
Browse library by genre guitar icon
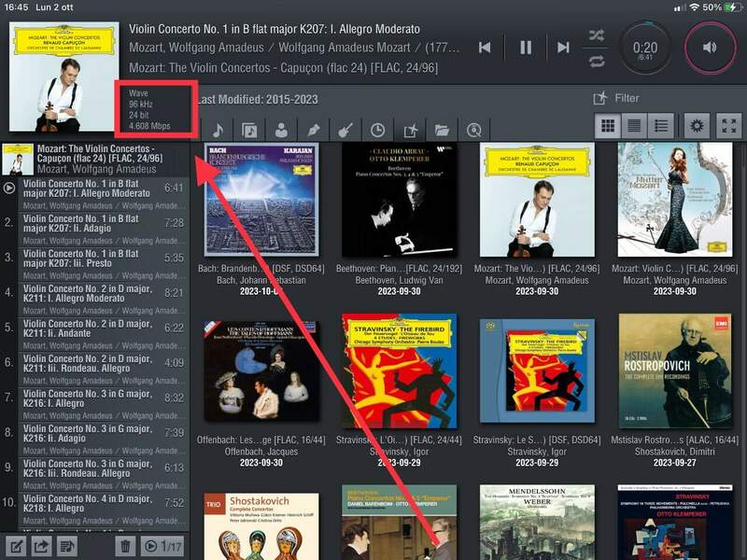[345, 130]
